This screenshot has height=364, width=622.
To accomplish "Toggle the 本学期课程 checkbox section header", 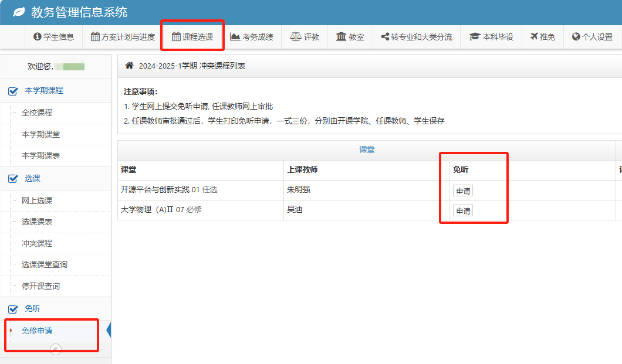I will point(13,91).
